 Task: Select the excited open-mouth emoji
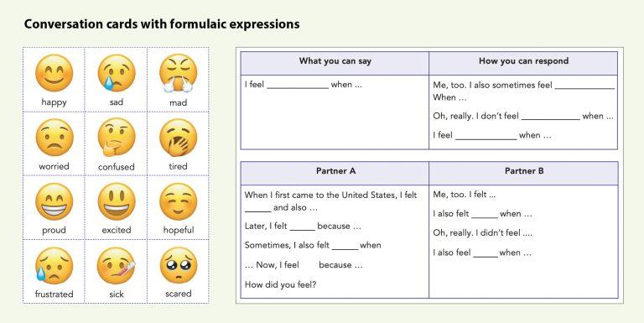[x=117, y=202]
